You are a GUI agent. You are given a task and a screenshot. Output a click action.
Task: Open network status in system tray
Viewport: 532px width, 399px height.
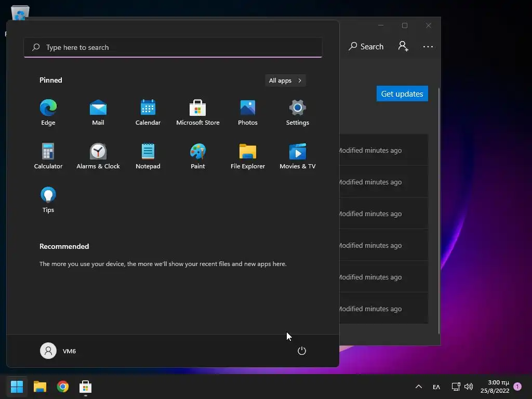pyautogui.click(x=456, y=387)
